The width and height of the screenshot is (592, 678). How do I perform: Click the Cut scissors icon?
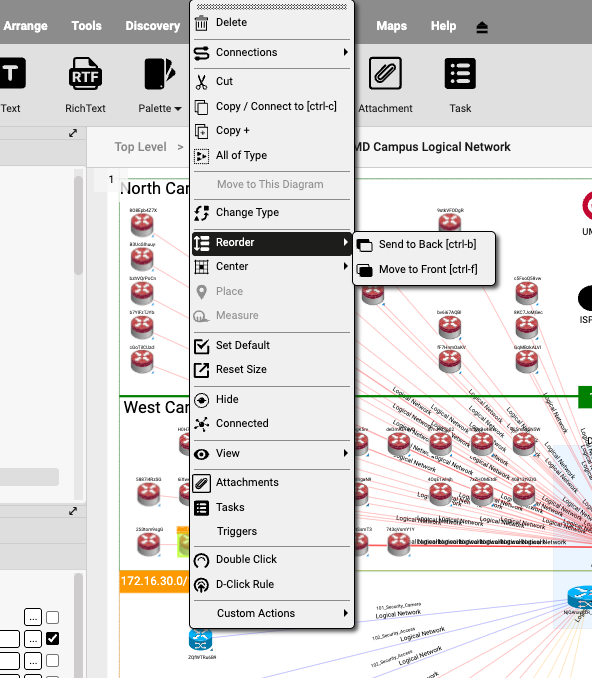point(201,82)
